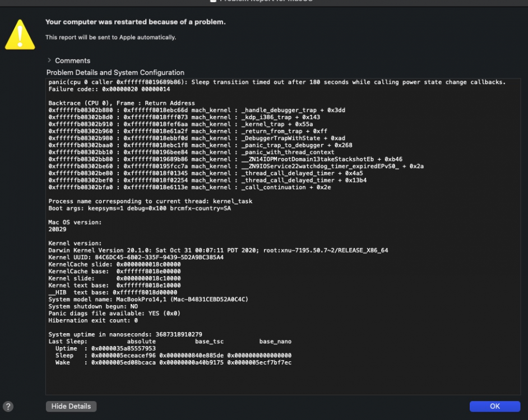Click the 'panic(cpu 0 caller' line in report
528x420 pixels.
pos(277,82)
